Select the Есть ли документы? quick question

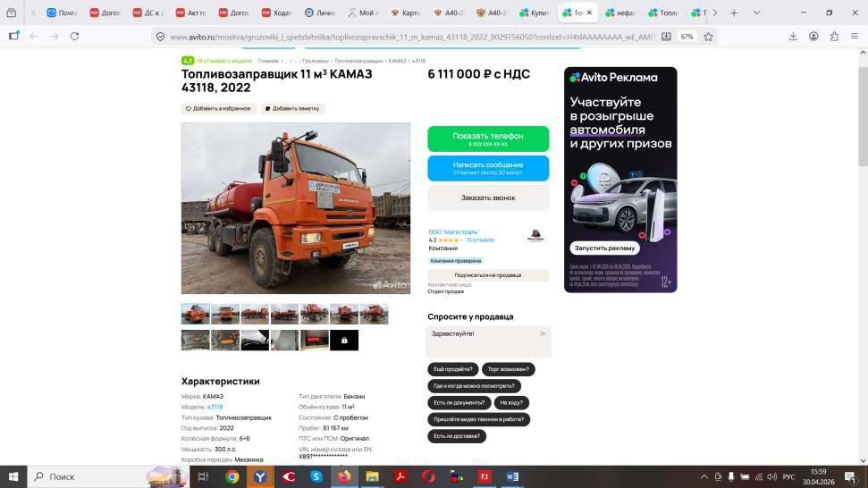coord(459,403)
